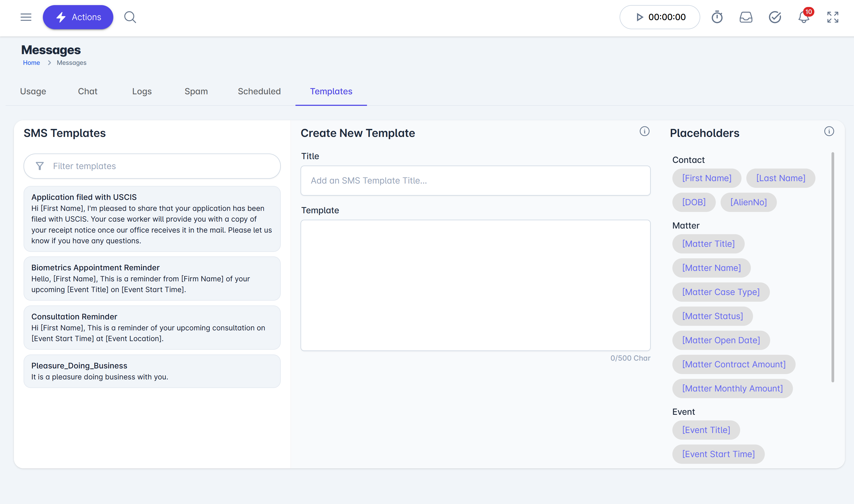The width and height of the screenshot is (854, 504).
Task: Insert the [First Name] placeholder
Action: 706,178
